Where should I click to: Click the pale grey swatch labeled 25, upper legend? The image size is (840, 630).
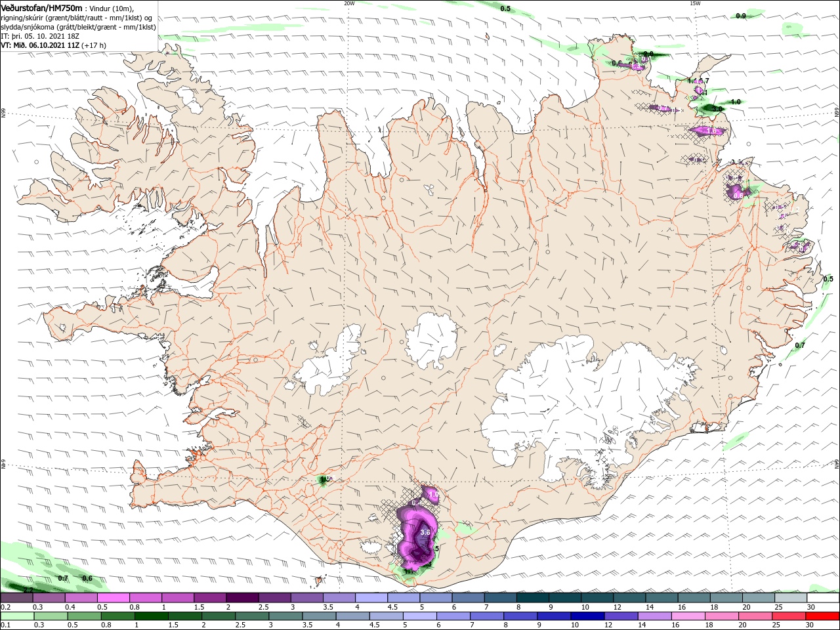(791, 597)
